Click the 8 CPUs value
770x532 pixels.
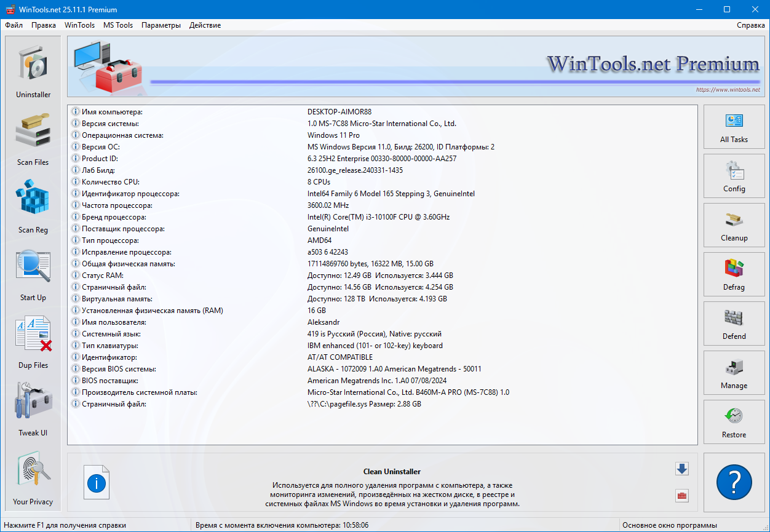(319, 182)
